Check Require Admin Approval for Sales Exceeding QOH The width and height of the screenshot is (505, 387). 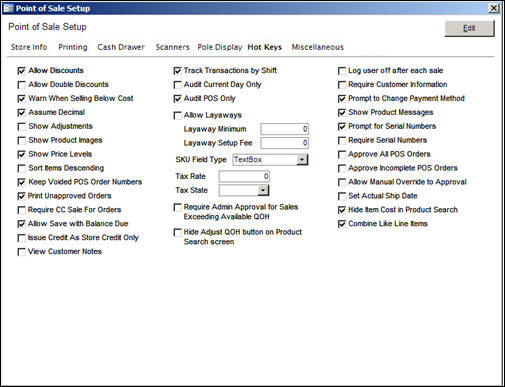tap(178, 208)
